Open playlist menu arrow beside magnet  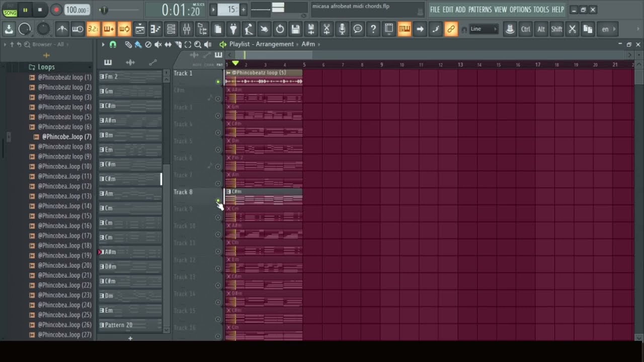pyautogui.click(x=103, y=44)
